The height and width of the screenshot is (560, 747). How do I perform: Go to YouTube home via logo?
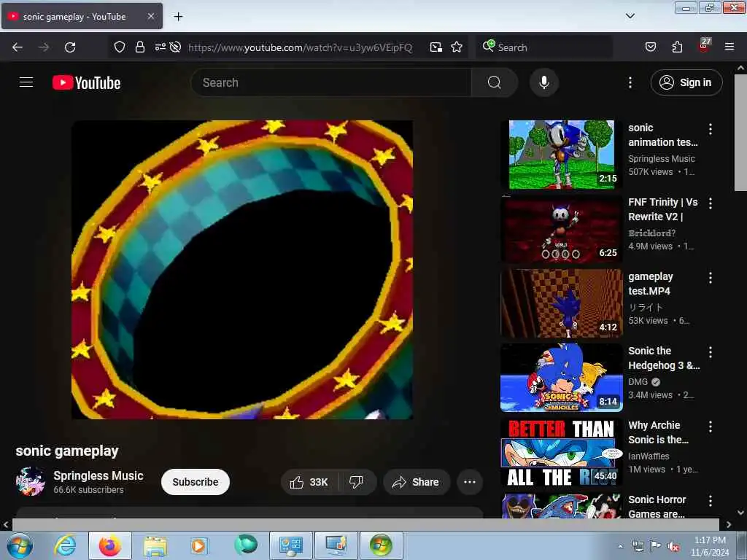click(x=86, y=82)
